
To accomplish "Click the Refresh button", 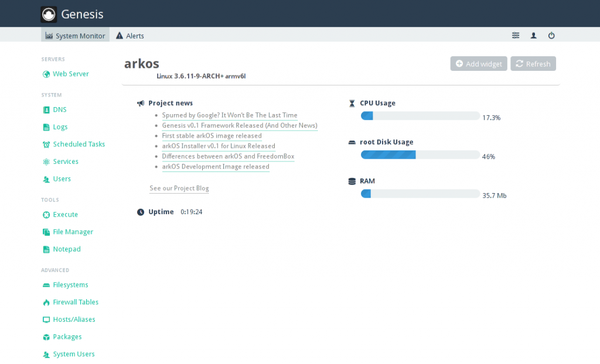I will (533, 64).
